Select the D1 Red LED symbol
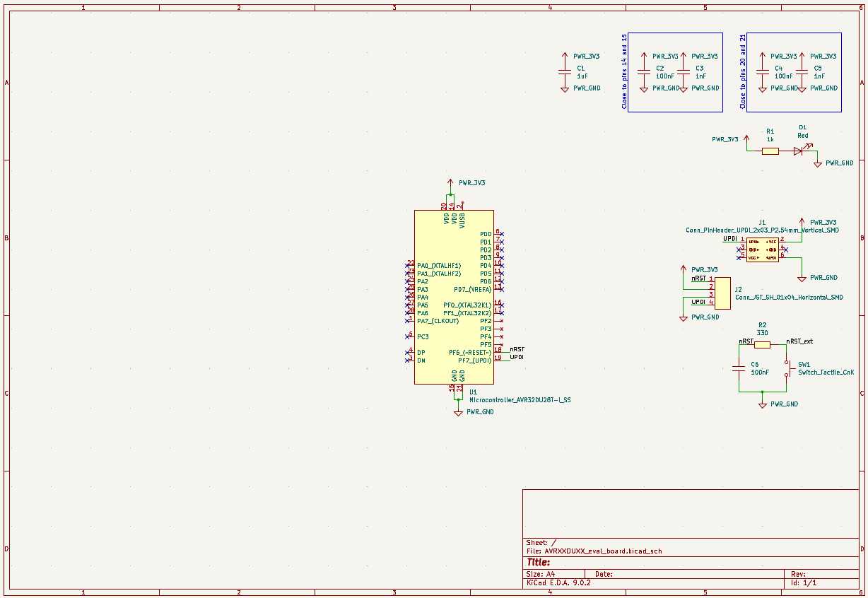The image size is (868, 598). click(799, 151)
